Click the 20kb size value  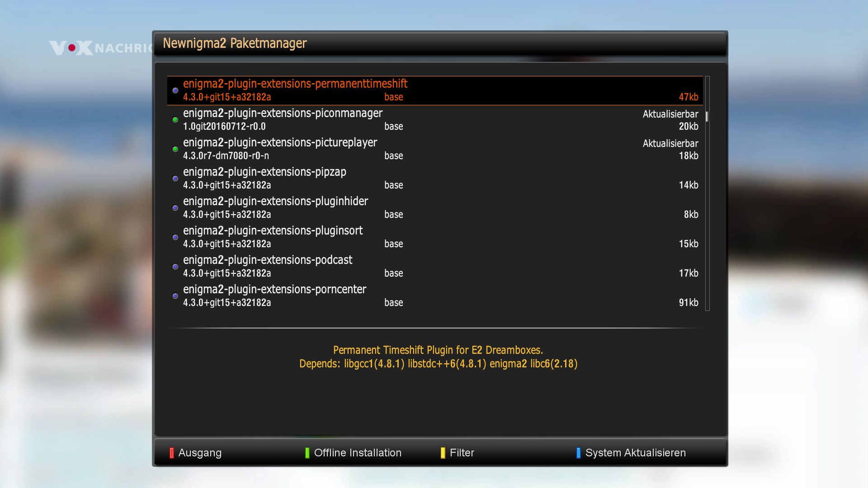pos(689,127)
